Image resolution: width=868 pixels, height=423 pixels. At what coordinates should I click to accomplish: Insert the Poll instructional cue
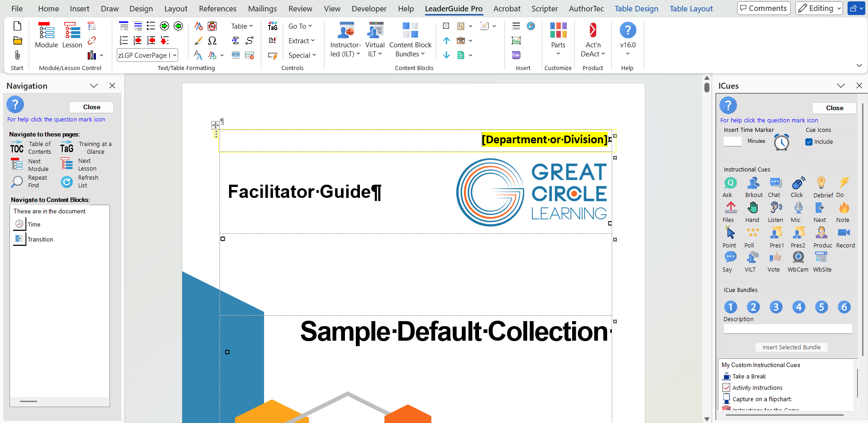click(753, 237)
